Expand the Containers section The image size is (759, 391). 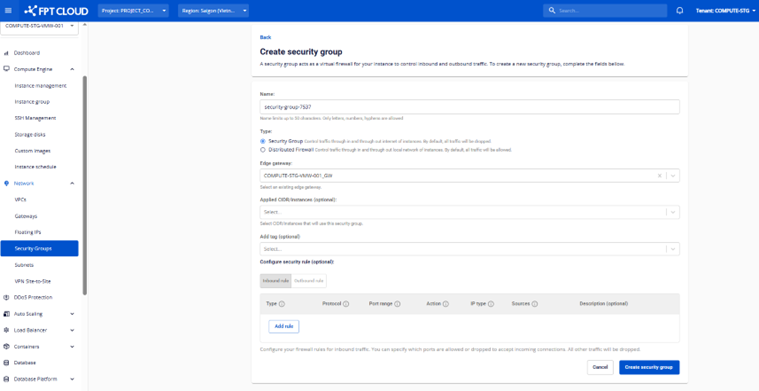coord(72,346)
